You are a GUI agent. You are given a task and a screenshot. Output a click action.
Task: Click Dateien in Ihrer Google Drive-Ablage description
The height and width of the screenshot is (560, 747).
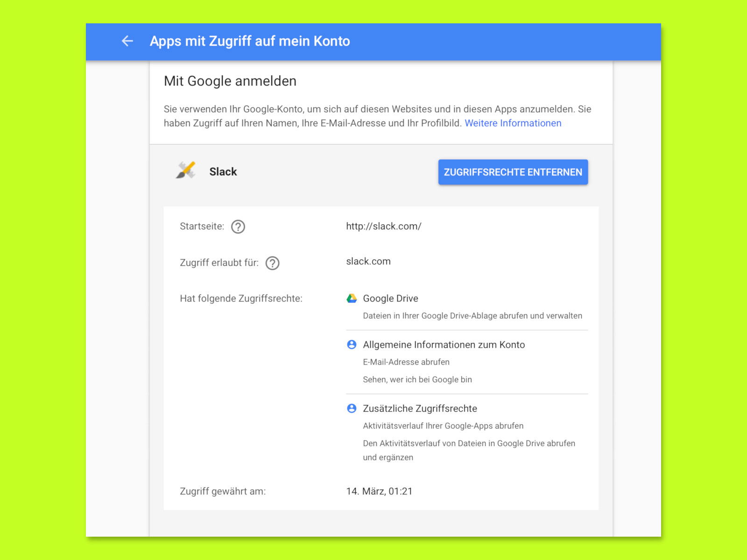(x=472, y=316)
